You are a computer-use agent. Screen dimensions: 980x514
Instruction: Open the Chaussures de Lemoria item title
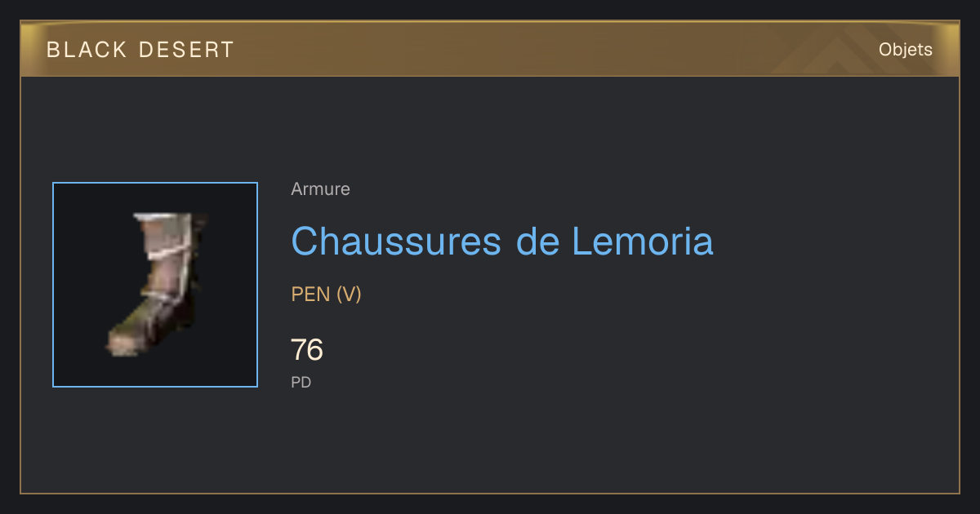pos(502,241)
